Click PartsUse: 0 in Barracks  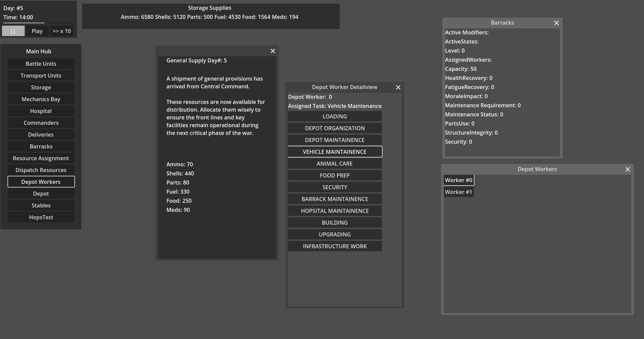460,123
